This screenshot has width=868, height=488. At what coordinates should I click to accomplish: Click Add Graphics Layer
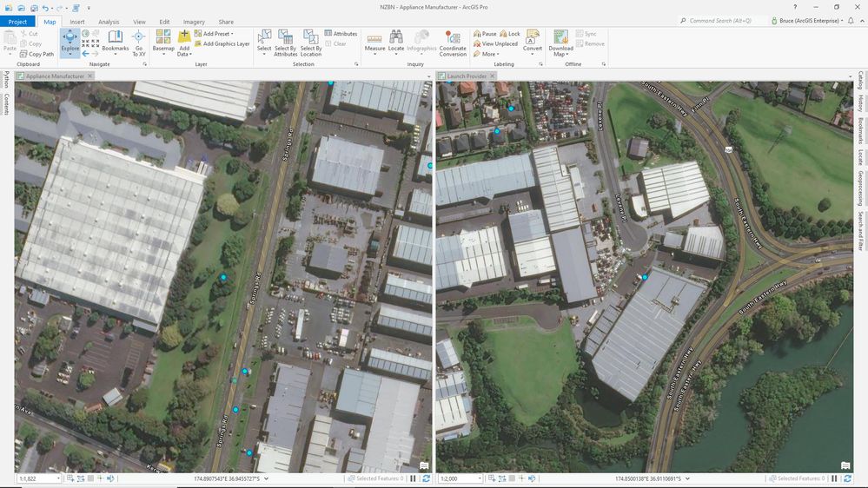[222, 43]
